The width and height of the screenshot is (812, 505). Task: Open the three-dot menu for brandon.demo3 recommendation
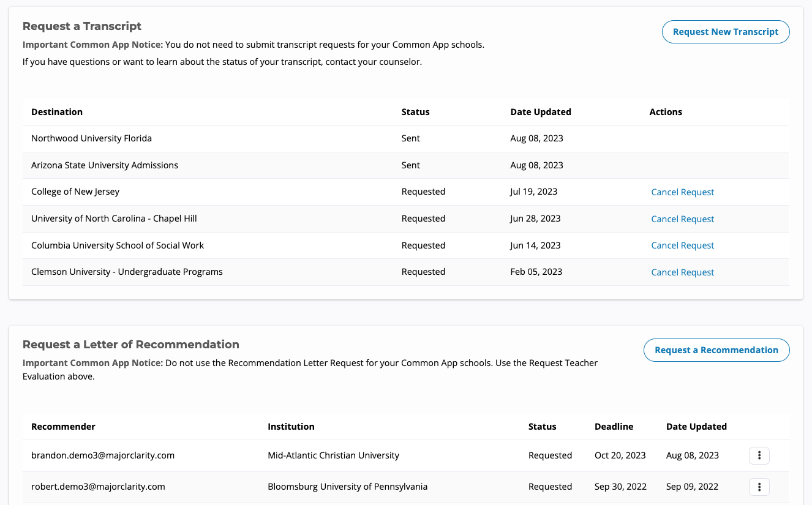[759, 455]
